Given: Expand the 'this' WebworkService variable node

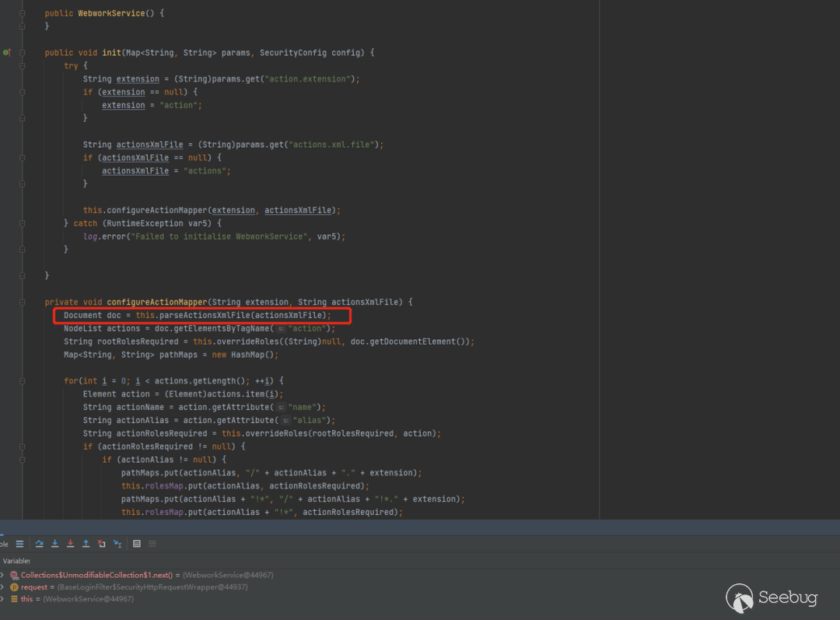Looking at the screenshot, I should point(2,599).
